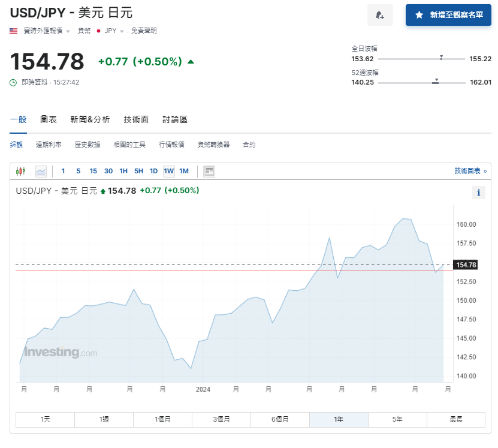Click the chart panel layout icon

pos(209,171)
